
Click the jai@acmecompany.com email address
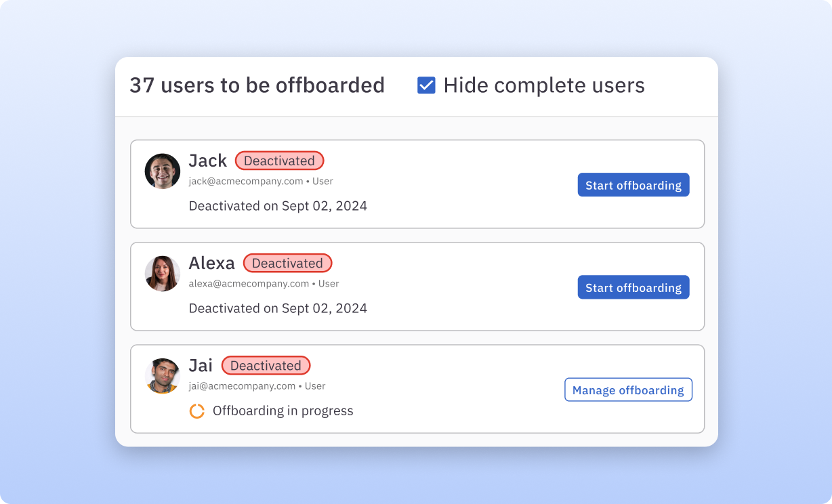pos(242,386)
